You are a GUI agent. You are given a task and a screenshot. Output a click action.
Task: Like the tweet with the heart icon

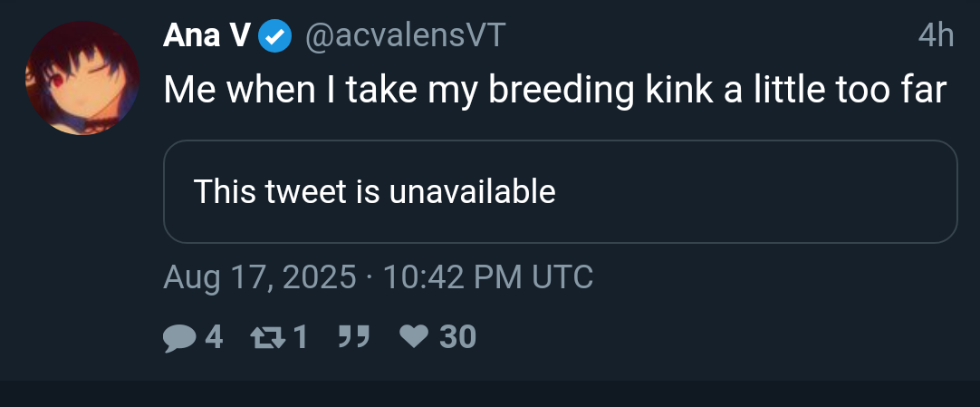[x=415, y=338]
